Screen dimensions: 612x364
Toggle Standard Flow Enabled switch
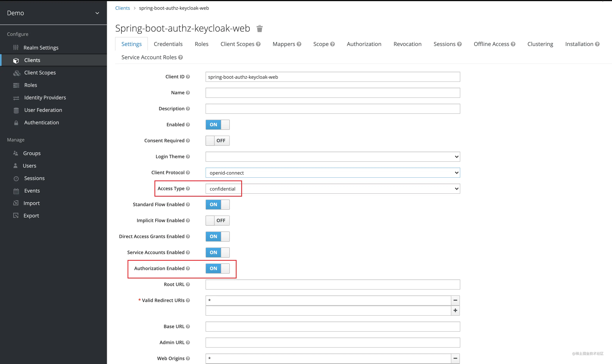[217, 205]
